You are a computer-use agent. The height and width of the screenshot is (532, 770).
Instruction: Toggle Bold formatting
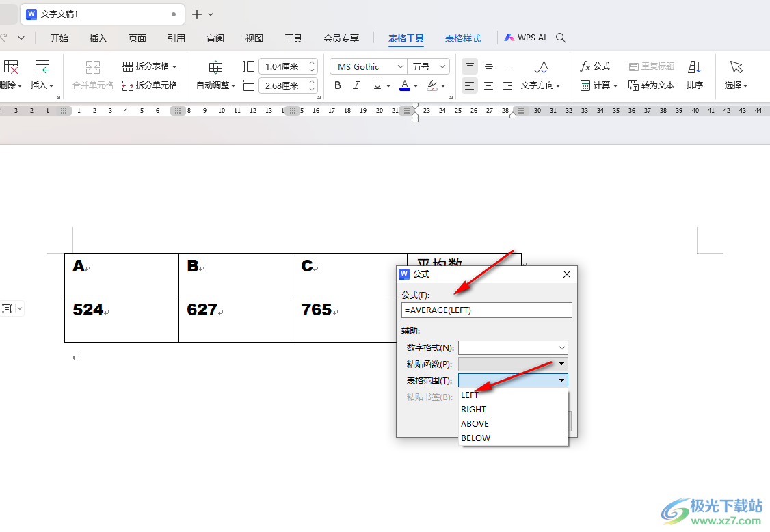point(337,85)
